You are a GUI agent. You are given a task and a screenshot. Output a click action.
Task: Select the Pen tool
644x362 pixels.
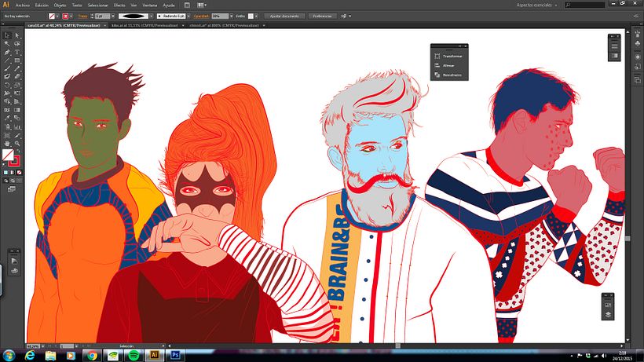[x=7, y=52]
